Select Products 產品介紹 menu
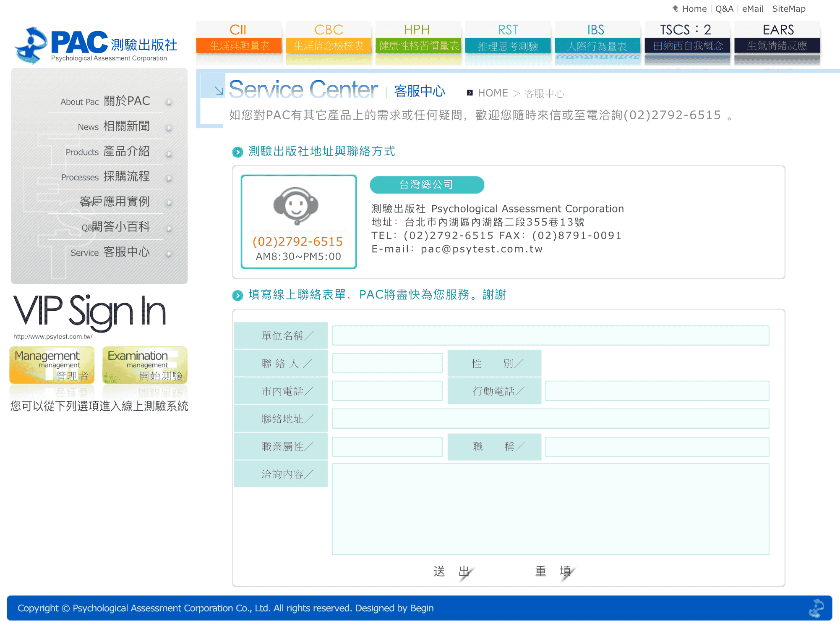840x629 pixels. click(x=108, y=152)
